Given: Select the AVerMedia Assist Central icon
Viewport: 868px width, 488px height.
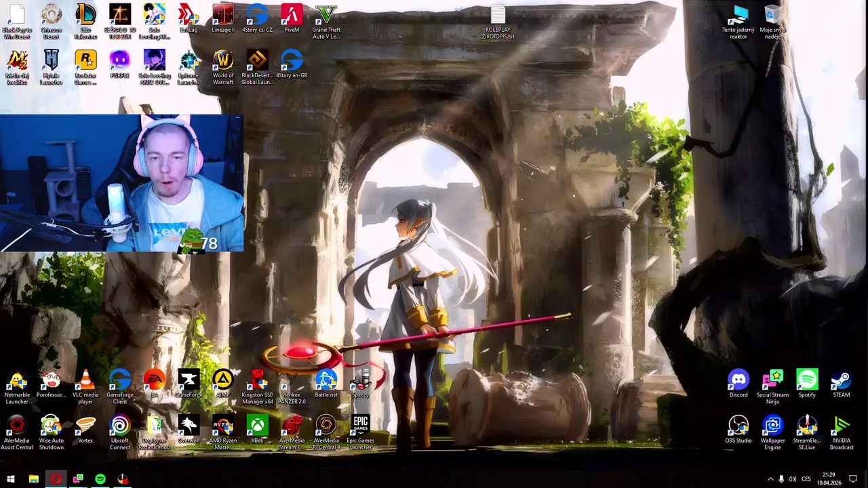Looking at the screenshot, I should [17, 432].
